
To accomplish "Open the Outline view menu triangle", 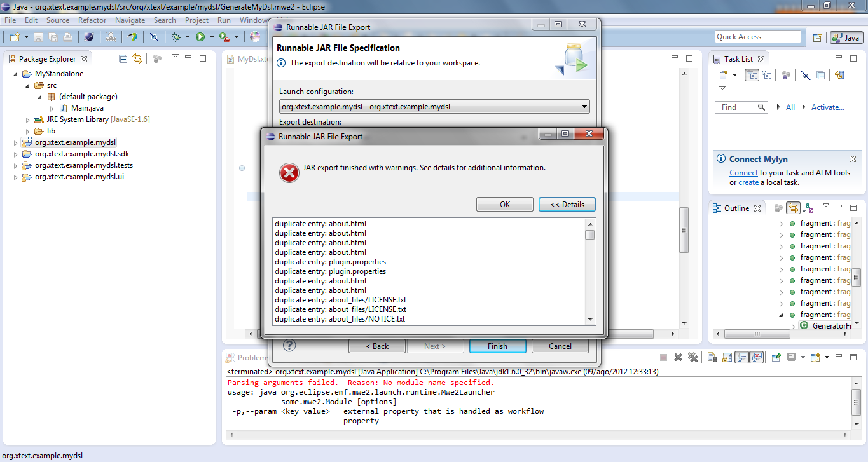I will click(x=826, y=206).
